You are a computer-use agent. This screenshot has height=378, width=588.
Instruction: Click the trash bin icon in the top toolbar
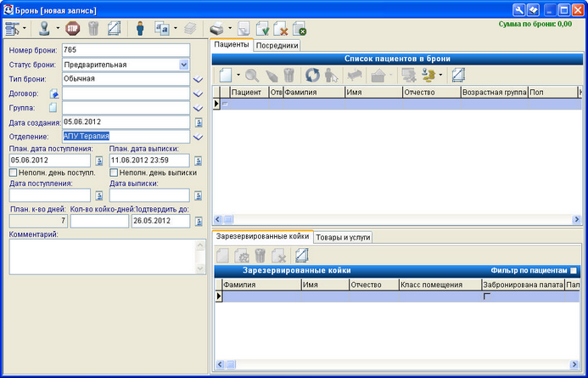tap(93, 28)
